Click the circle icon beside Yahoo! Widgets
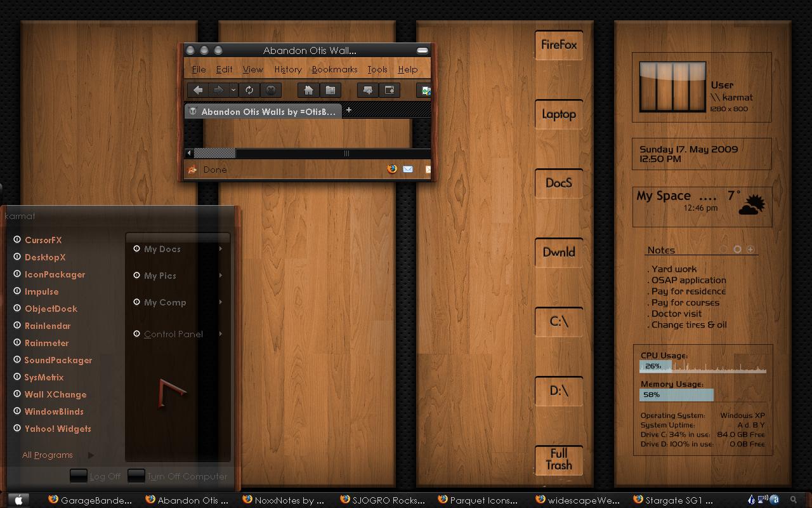This screenshot has height=508, width=812. [17, 428]
